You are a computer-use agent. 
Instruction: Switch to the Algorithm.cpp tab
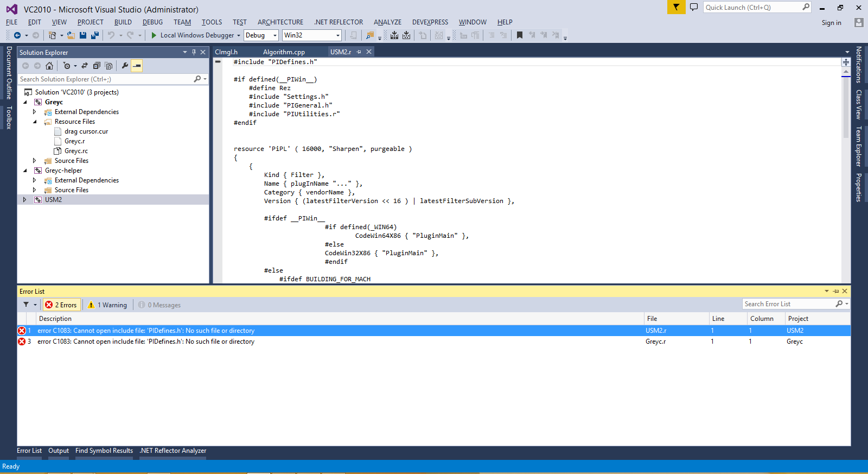point(284,52)
